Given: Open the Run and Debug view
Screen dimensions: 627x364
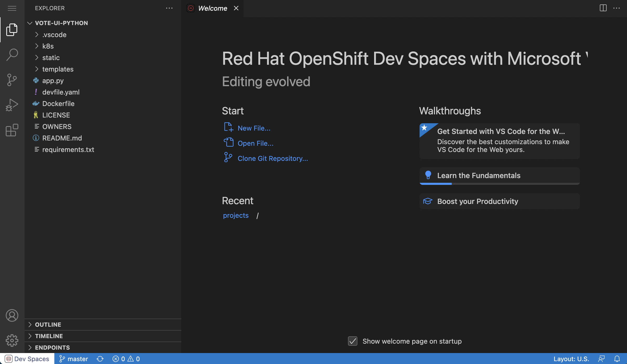Looking at the screenshot, I should (12, 105).
